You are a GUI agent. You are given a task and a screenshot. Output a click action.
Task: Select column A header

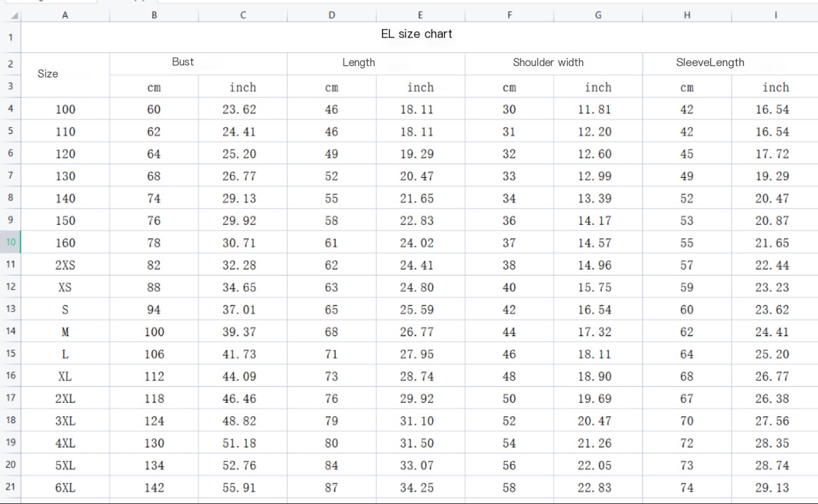(65, 15)
